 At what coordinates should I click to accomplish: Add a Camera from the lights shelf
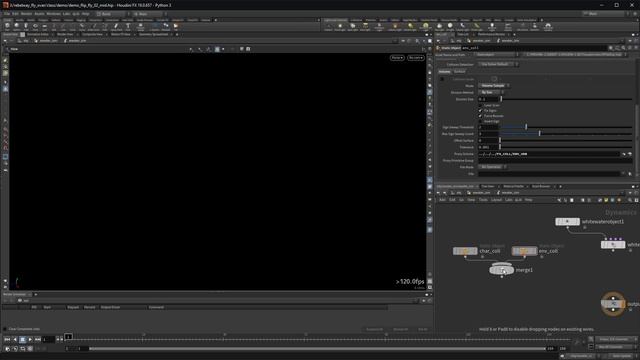pyautogui.click(x=328, y=27)
